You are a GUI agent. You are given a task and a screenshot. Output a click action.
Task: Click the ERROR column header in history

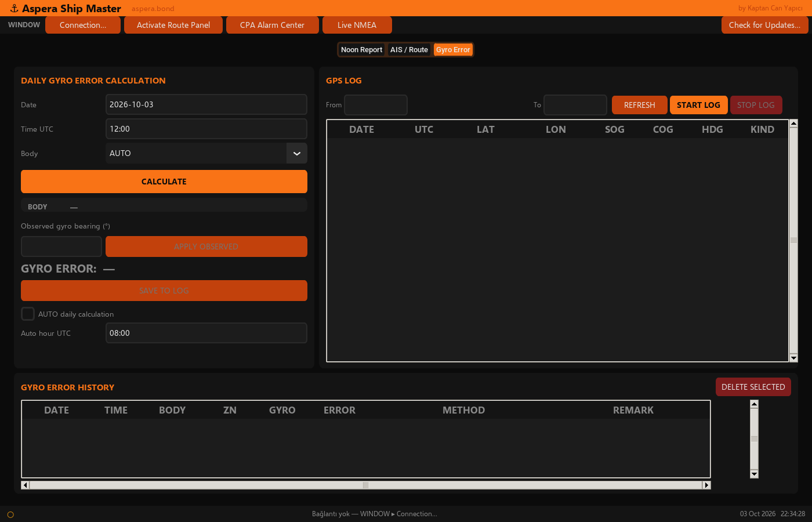click(x=339, y=410)
